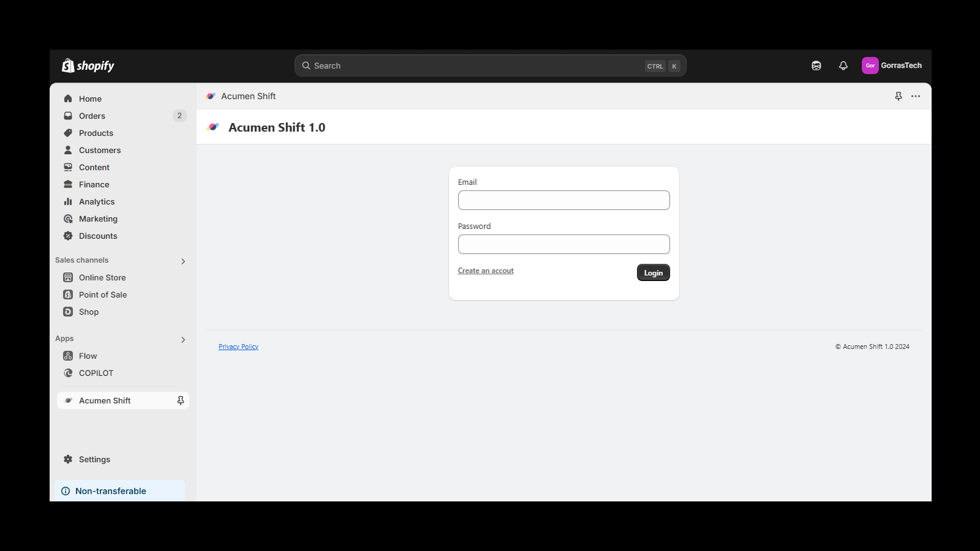Open the Sidekick assistant icon
The width and height of the screenshot is (980, 551).
816,66
